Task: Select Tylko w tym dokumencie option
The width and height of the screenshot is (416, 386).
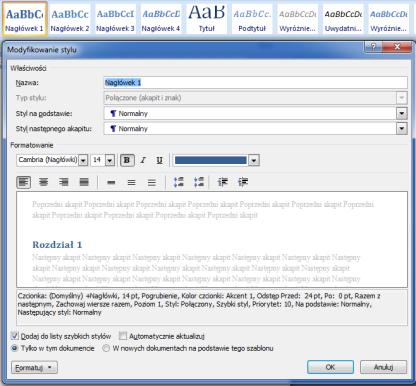Action: pos(14,348)
